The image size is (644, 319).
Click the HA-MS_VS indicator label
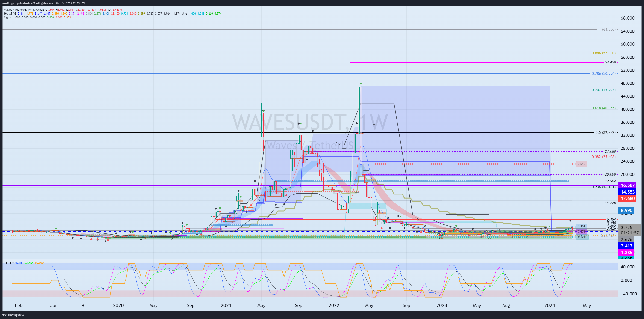click(10, 14)
